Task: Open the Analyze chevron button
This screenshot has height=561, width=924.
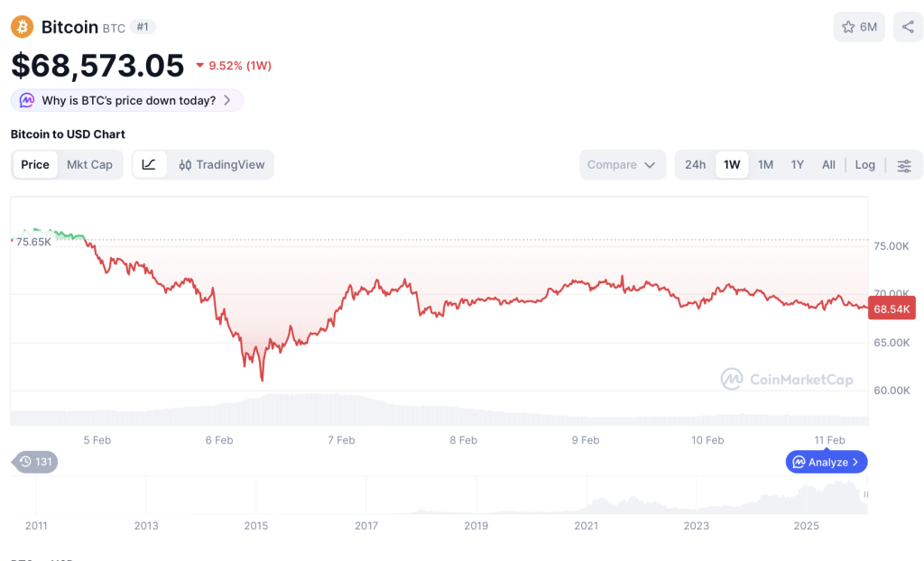Action: 827,462
